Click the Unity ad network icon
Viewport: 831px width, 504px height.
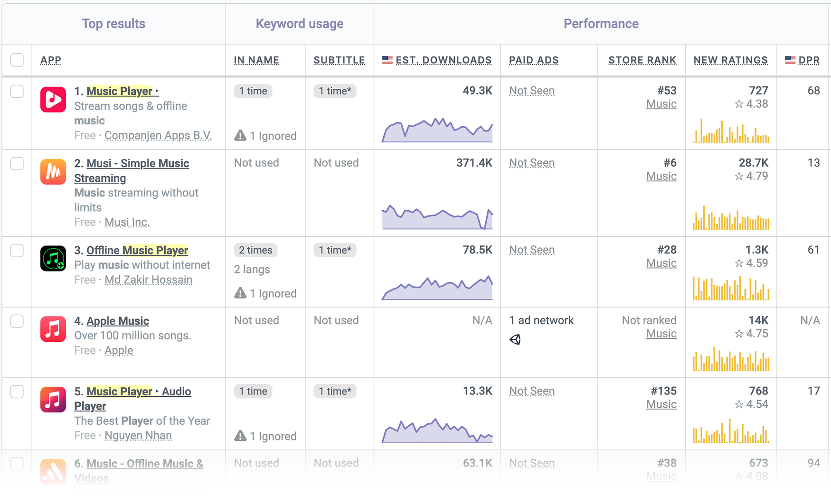pyautogui.click(x=515, y=339)
